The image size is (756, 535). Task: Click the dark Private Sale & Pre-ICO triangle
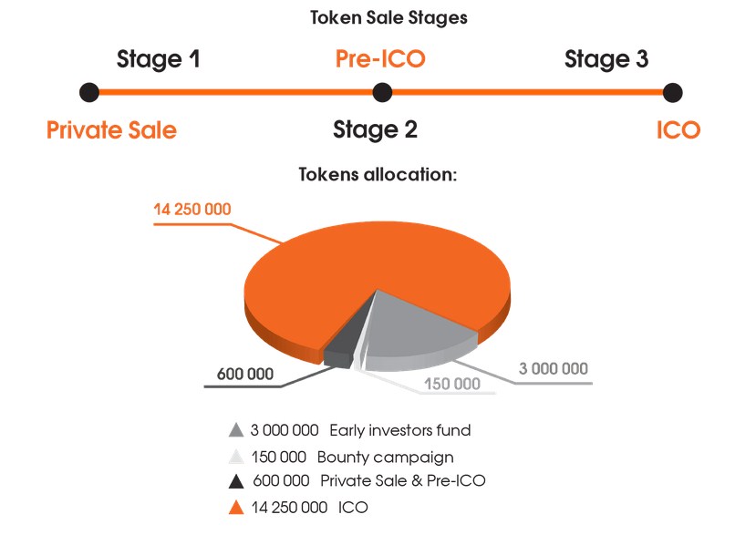point(236,482)
